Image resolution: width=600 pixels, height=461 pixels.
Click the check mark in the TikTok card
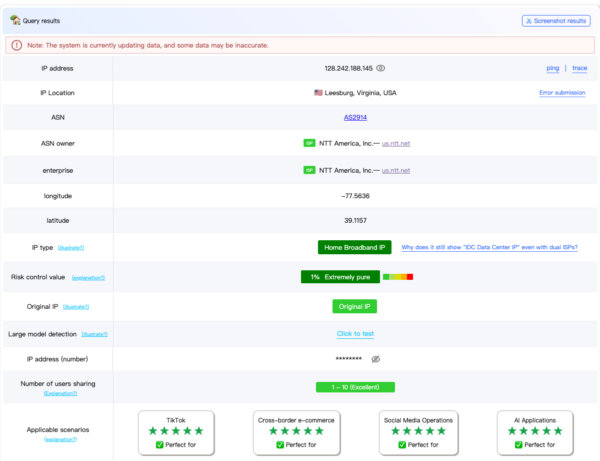click(x=160, y=445)
